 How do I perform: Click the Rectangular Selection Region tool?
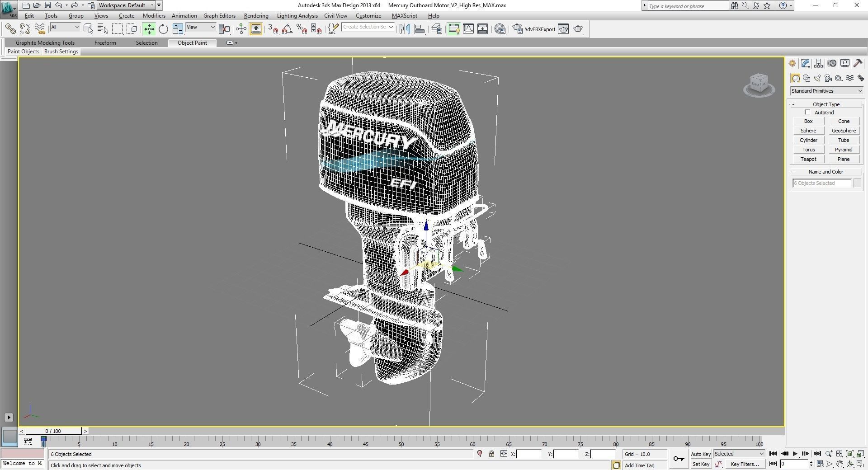(x=118, y=29)
